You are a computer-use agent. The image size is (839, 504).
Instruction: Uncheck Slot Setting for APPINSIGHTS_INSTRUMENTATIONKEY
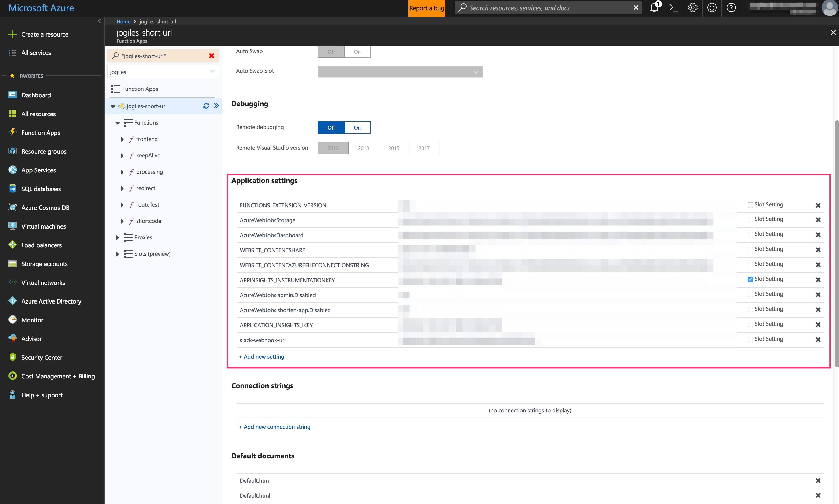tap(750, 279)
